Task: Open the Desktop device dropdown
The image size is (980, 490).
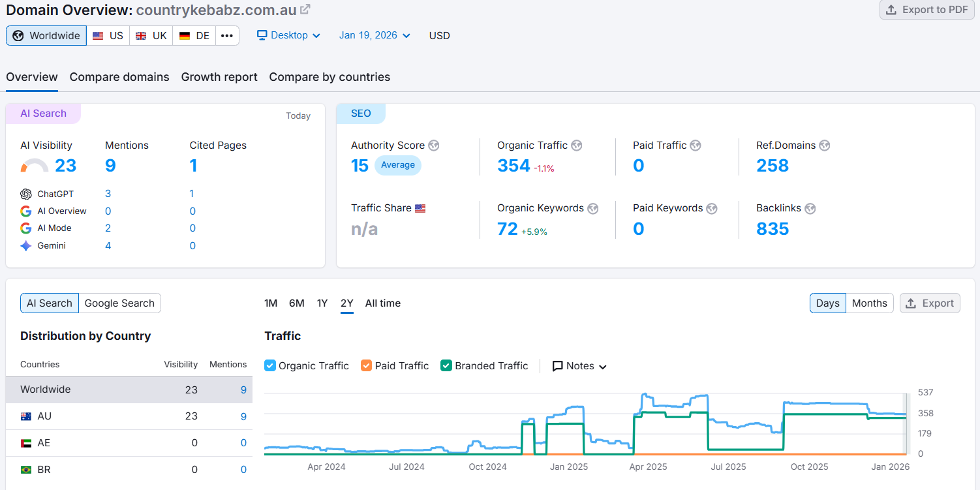Action: (288, 36)
